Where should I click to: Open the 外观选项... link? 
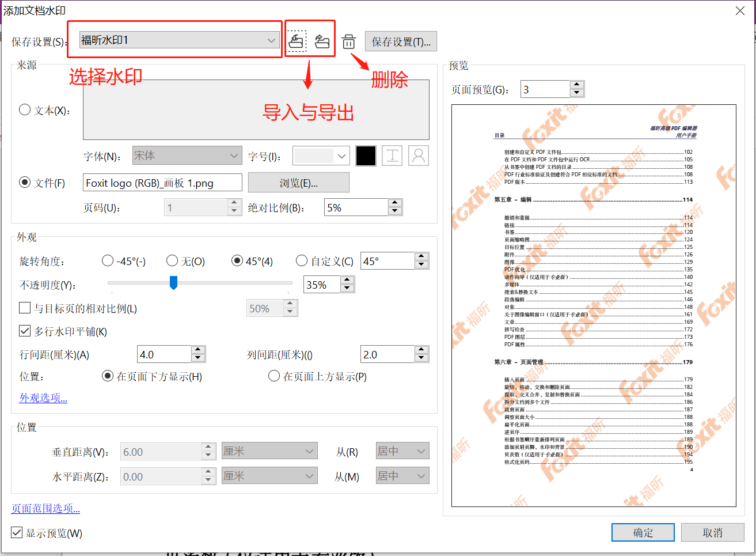43,398
